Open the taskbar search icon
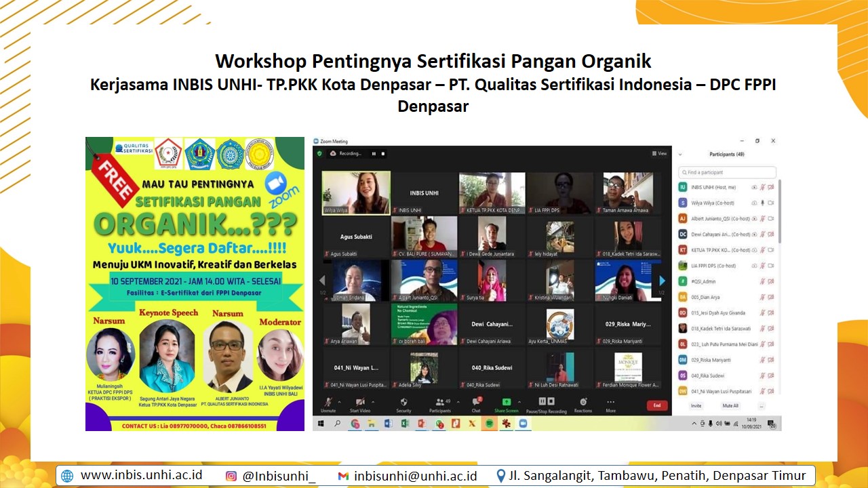This screenshot has height=488, width=868. pyautogui.click(x=338, y=424)
